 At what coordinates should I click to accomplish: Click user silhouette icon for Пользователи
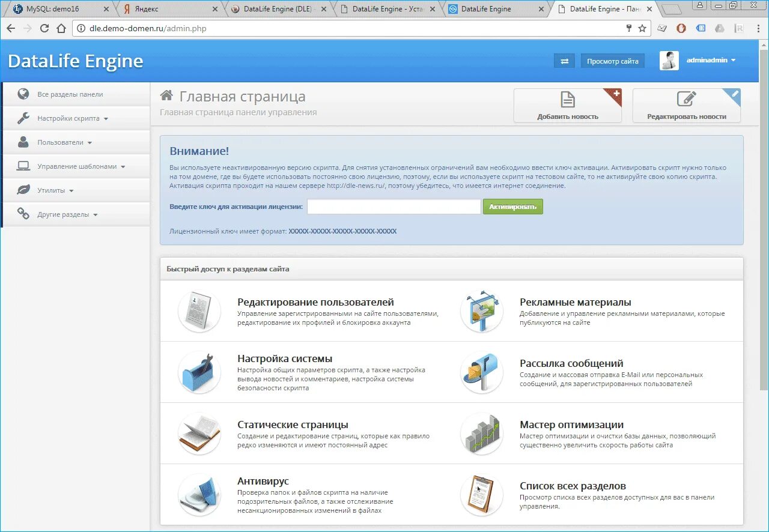(x=23, y=142)
